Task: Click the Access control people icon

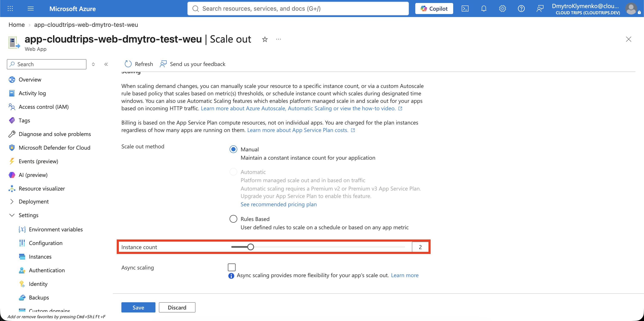Action: click(12, 107)
